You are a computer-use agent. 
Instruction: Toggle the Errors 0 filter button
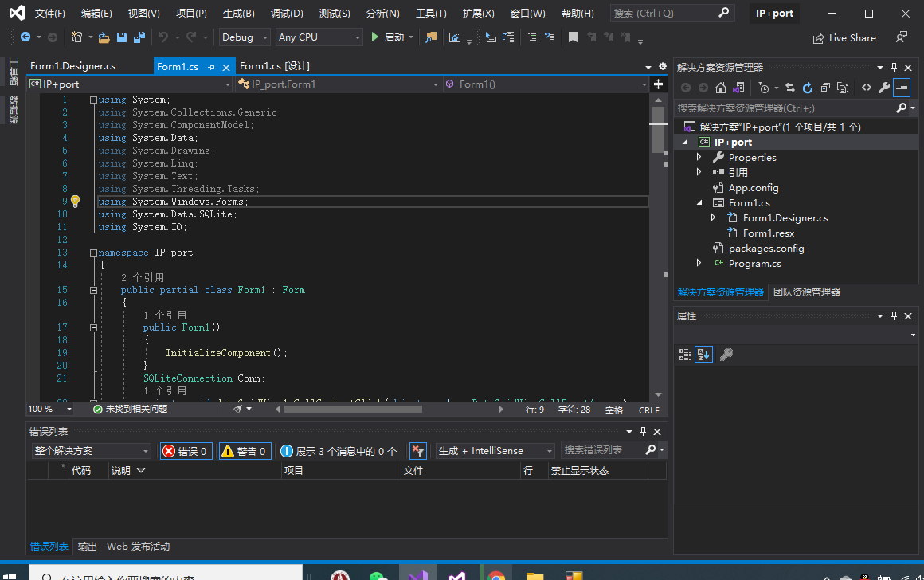186,451
